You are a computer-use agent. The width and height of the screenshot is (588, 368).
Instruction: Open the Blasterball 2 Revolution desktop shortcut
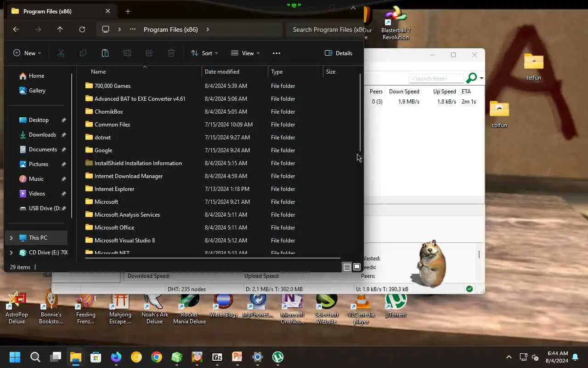point(396,23)
